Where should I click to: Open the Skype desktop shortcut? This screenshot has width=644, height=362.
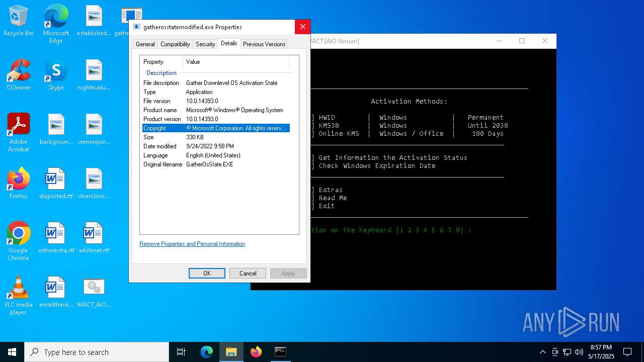tap(56, 75)
